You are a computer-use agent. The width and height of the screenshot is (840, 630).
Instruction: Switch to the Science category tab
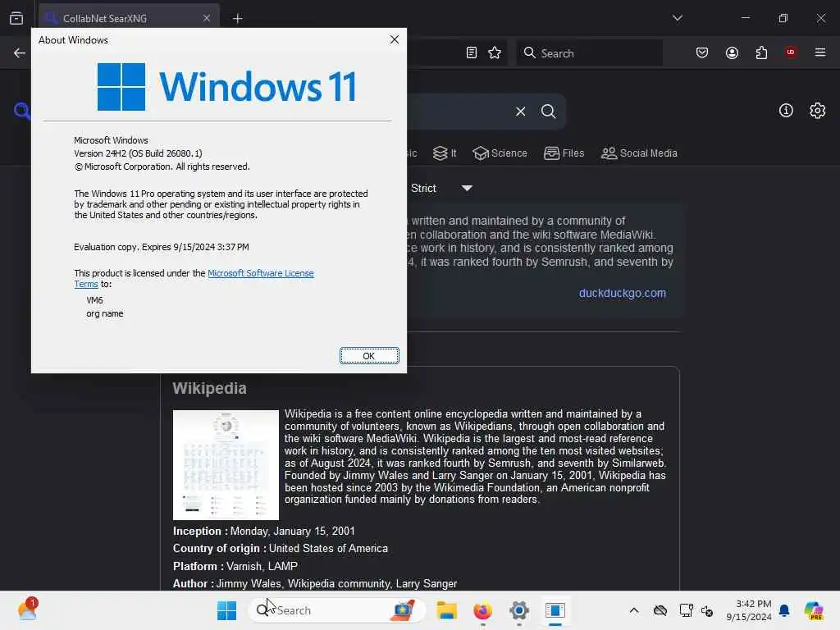[x=500, y=153]
